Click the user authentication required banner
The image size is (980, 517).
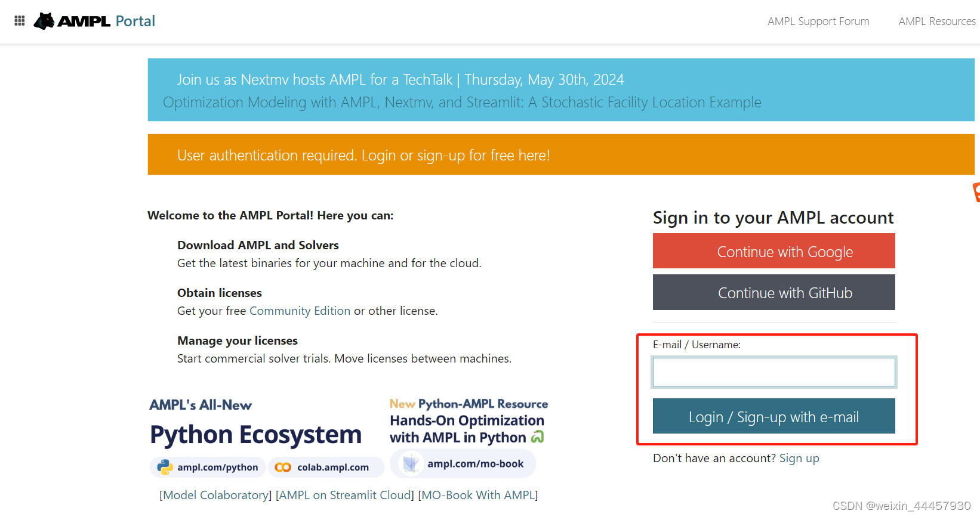(x=561, y=155)
